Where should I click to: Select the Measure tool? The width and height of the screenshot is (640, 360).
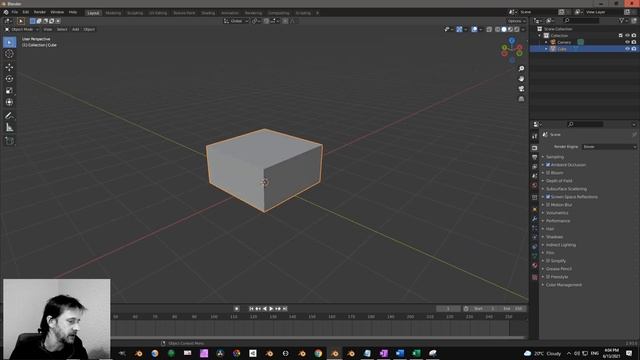point(9,128)
